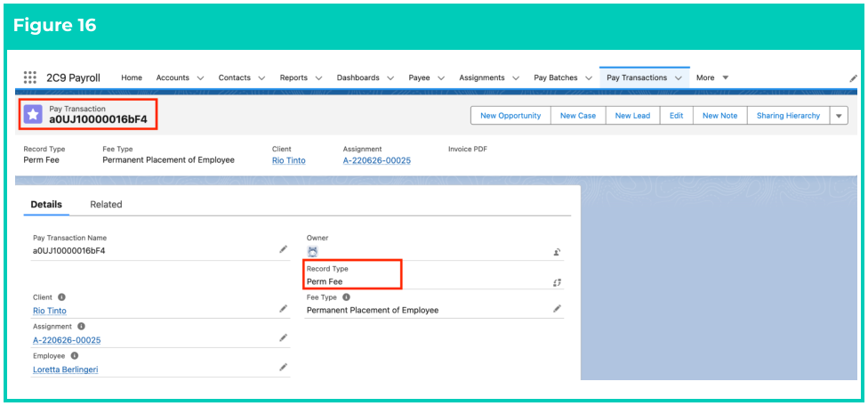Edit the Client field pencil icon
The height and width of the screenshot is (406, 868).
pyautogui.click(x=284, y=309)
